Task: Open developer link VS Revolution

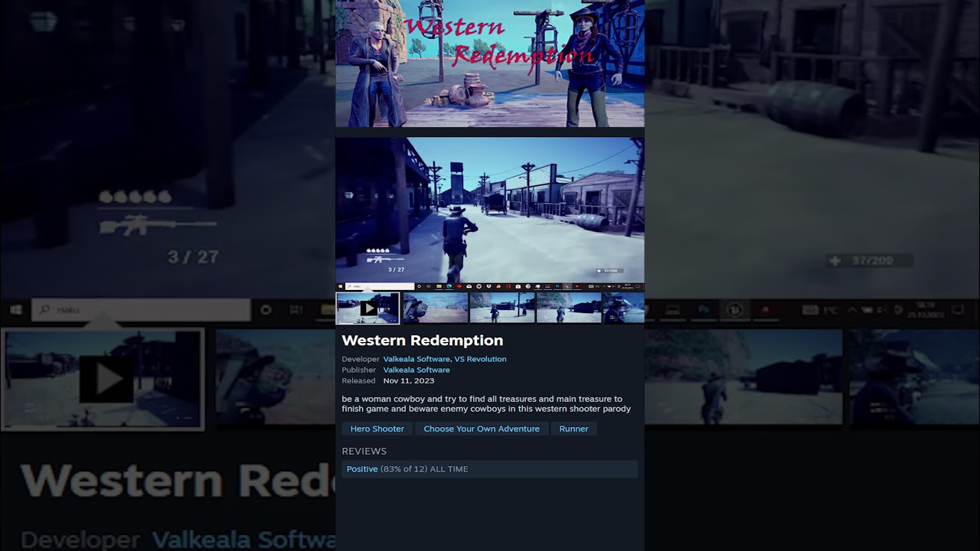Action: click(x=480, y=359)
